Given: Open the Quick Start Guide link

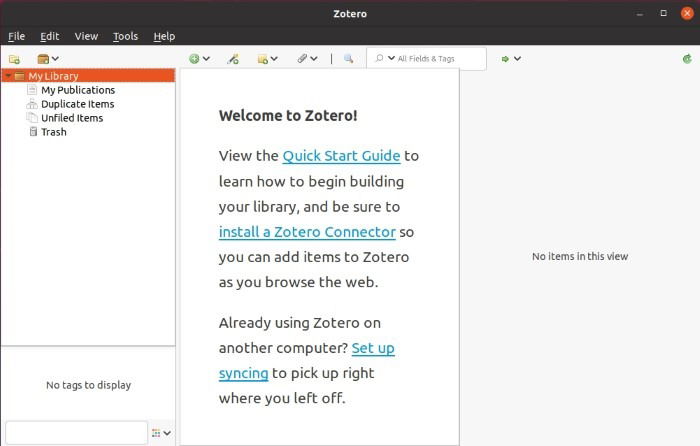Looking at the screenshot, I should tap(342, 156).
